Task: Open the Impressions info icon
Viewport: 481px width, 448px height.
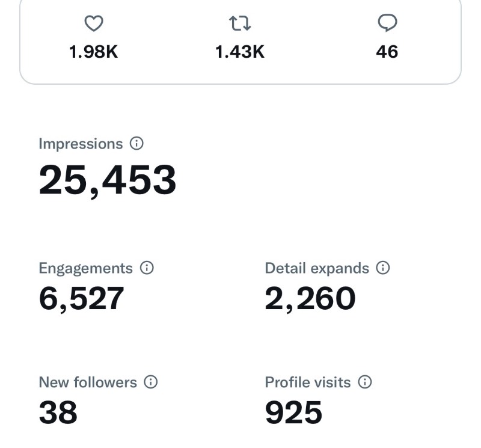Action: pyautogui.click(x=136, y=143)
